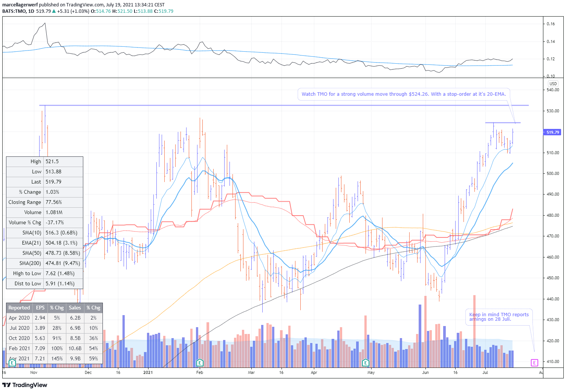Click the Apr 2020 earnings row label
566x392 pixels.
[19, 318]
